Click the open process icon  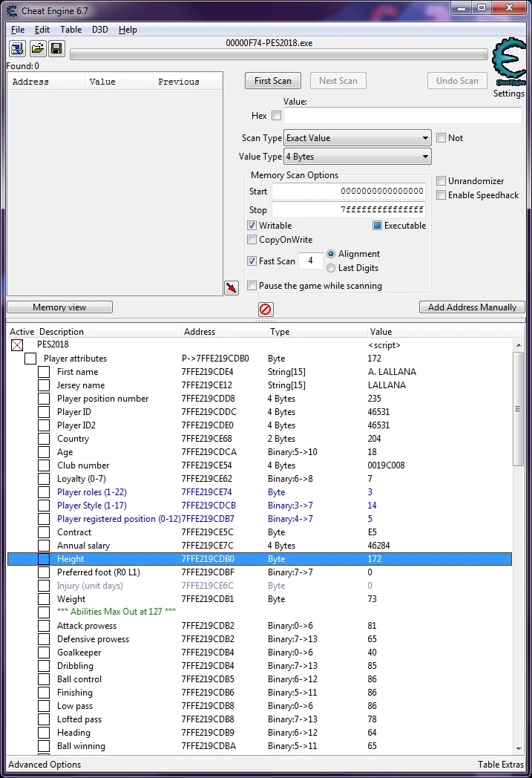pyautogui.click(x=17, y=49)
